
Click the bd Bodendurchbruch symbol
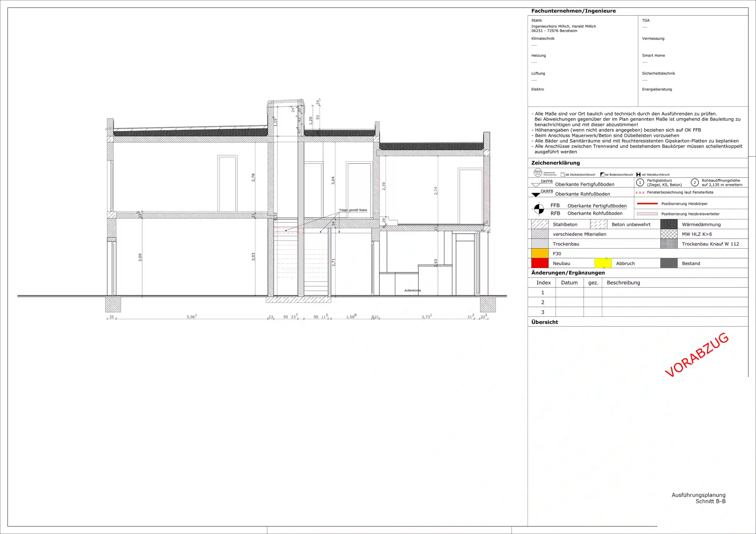[602, 175]
